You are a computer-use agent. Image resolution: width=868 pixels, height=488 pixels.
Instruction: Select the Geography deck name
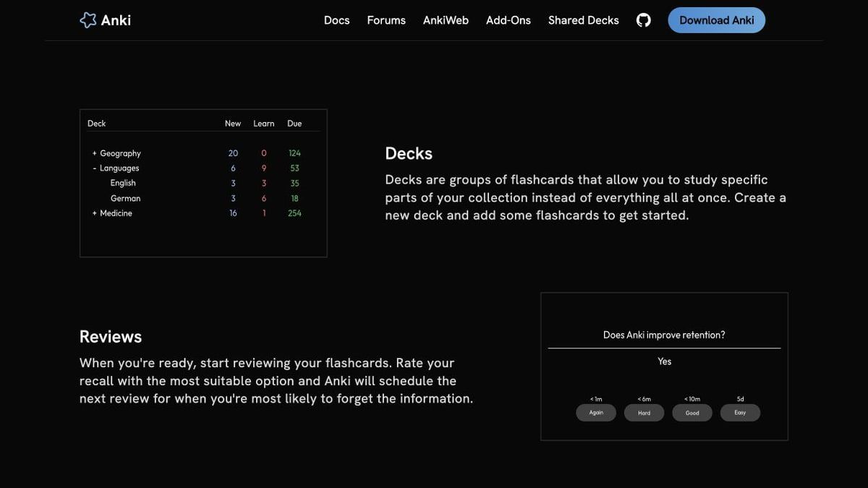[120, 153]
